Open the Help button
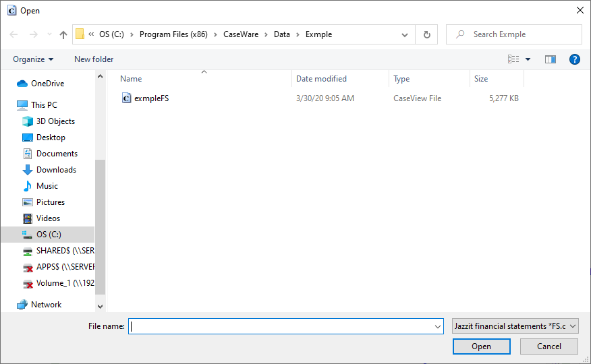 pos(574,59)
